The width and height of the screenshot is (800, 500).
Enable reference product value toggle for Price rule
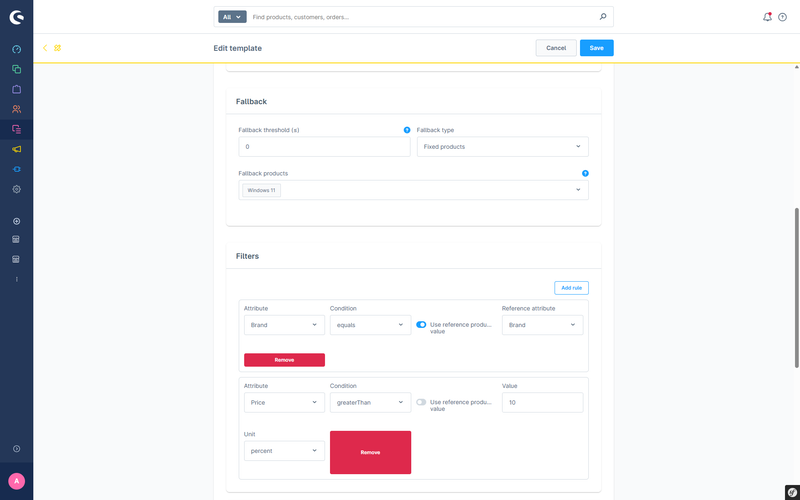click(x=421, y=403)
